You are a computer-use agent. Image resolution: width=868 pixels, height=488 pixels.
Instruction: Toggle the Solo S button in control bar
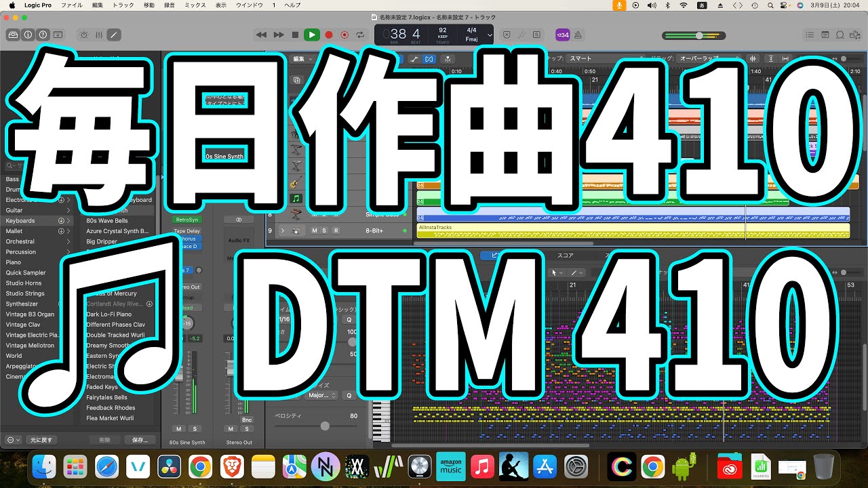(x=536, y=35)
